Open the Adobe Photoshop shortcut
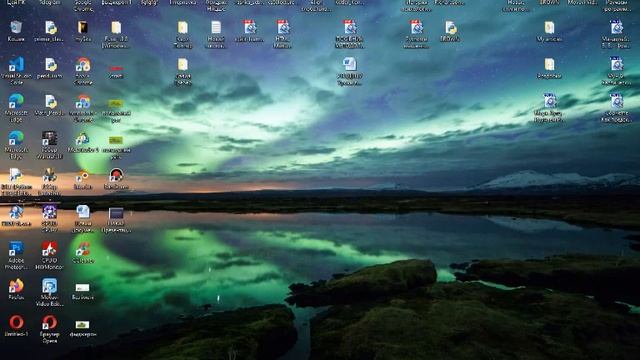 point(16,255)
